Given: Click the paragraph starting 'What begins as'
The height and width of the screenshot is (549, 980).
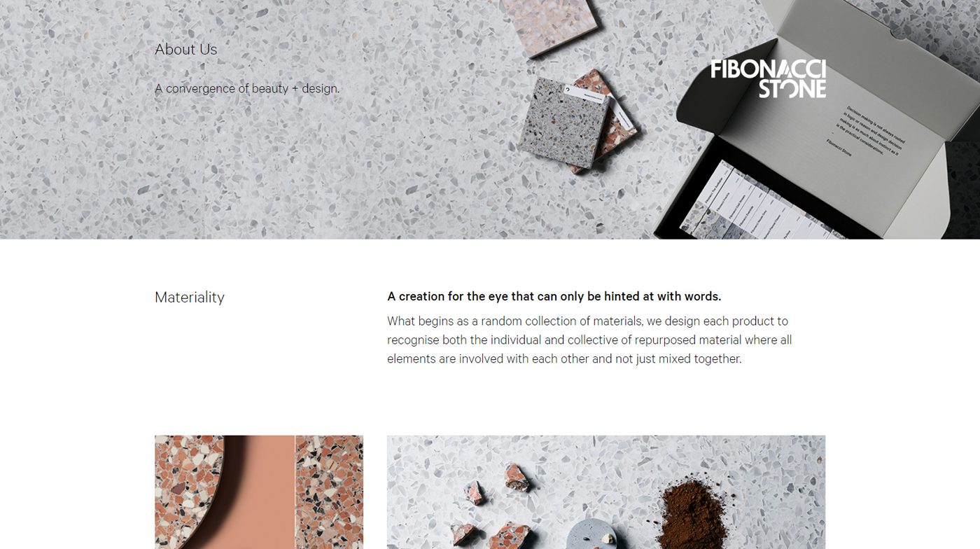Looking at the screenshot, I should coord(589,340).
